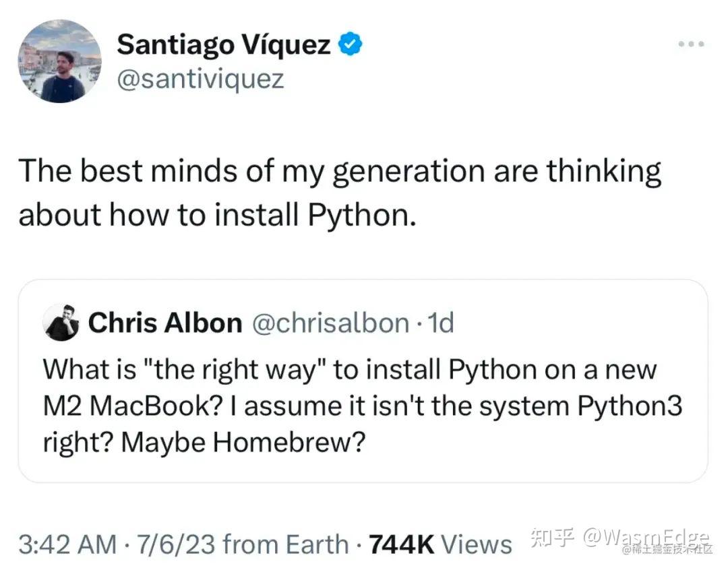View the 744K Views count

(x=441, y=544)
